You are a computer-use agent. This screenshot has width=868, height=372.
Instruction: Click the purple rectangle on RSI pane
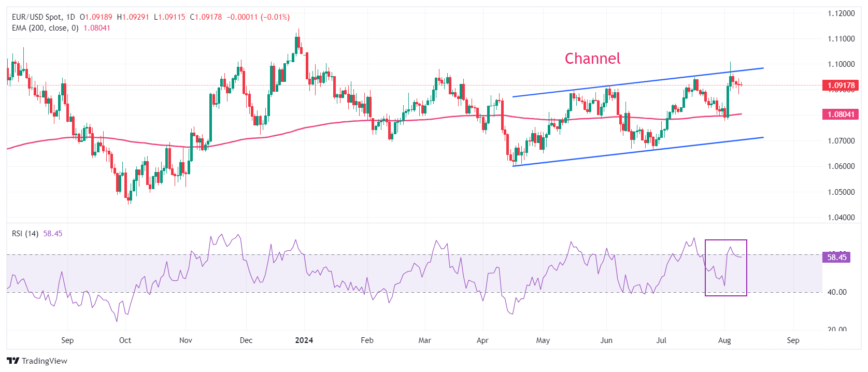click(x=725, y=268)
